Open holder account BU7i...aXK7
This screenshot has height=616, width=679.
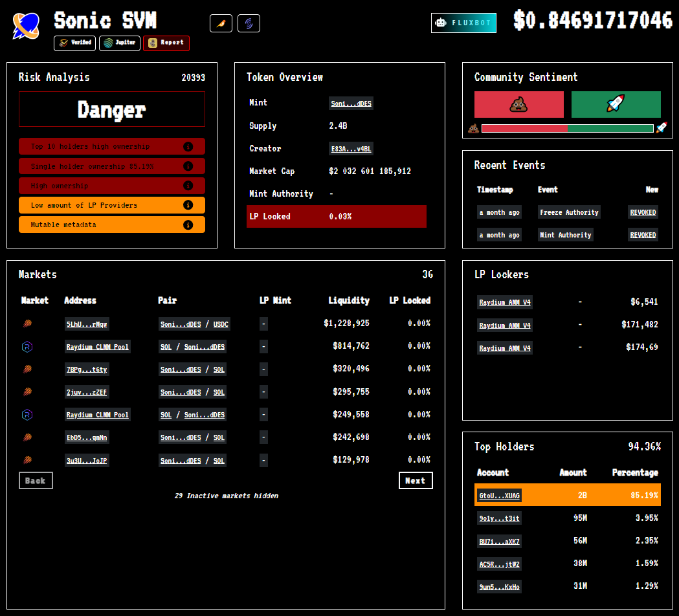pos(499,542)
